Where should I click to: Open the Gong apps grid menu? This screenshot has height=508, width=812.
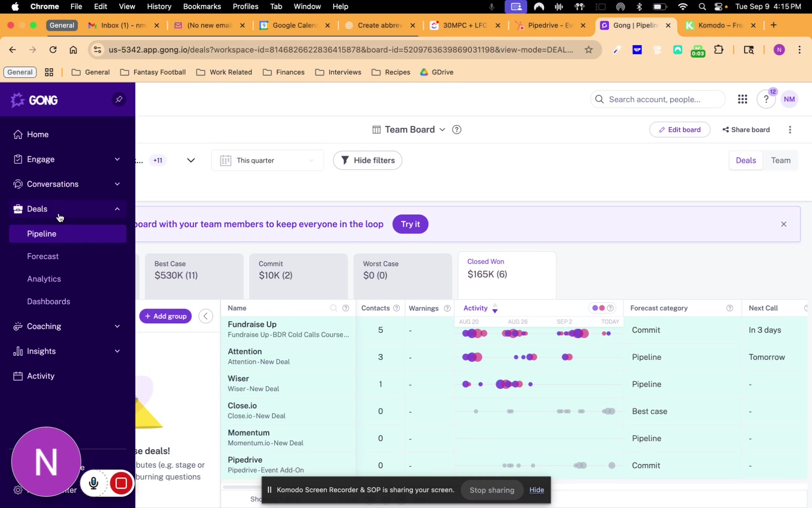coord(742,99)
